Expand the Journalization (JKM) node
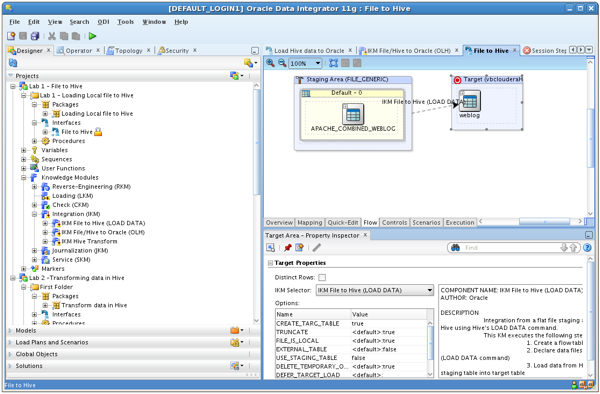 click(34, 251)
